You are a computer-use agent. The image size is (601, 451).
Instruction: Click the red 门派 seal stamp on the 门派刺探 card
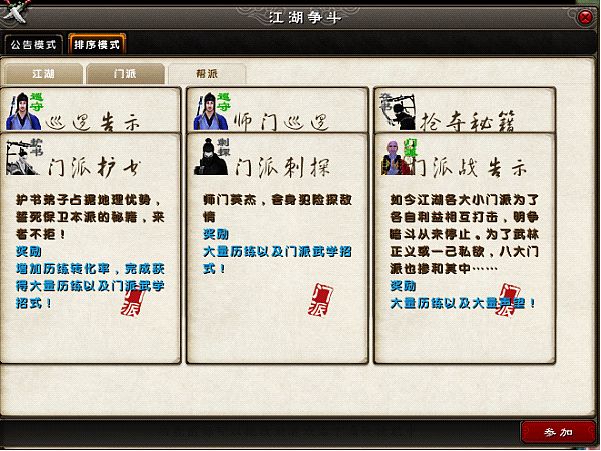click(x=320, y=300)
